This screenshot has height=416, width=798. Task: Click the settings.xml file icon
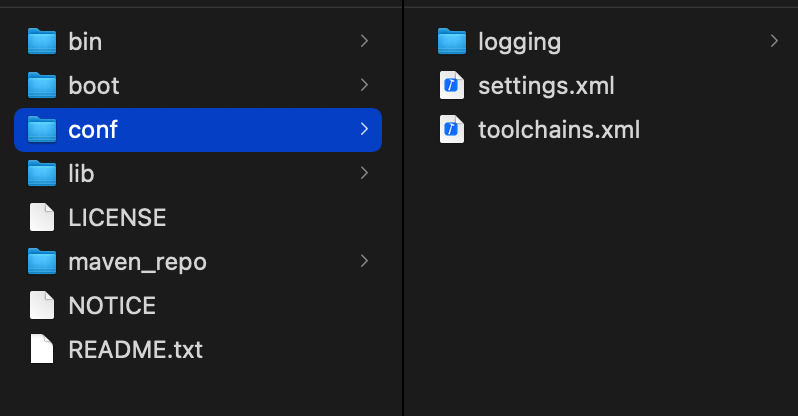451,85
